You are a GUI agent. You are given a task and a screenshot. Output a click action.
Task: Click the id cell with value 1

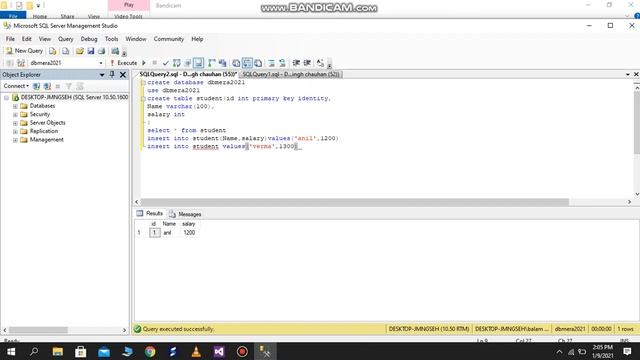154,233
